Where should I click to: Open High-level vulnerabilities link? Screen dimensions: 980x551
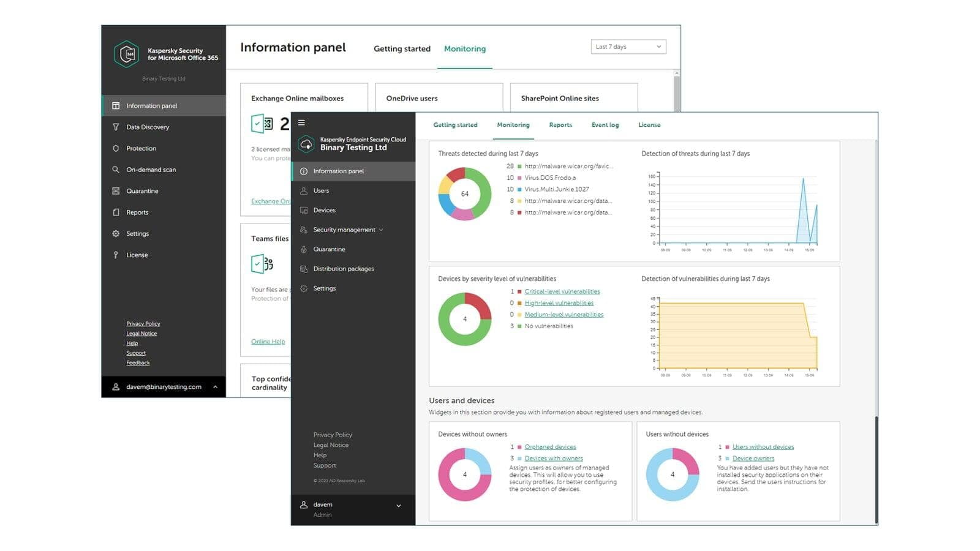559,303
